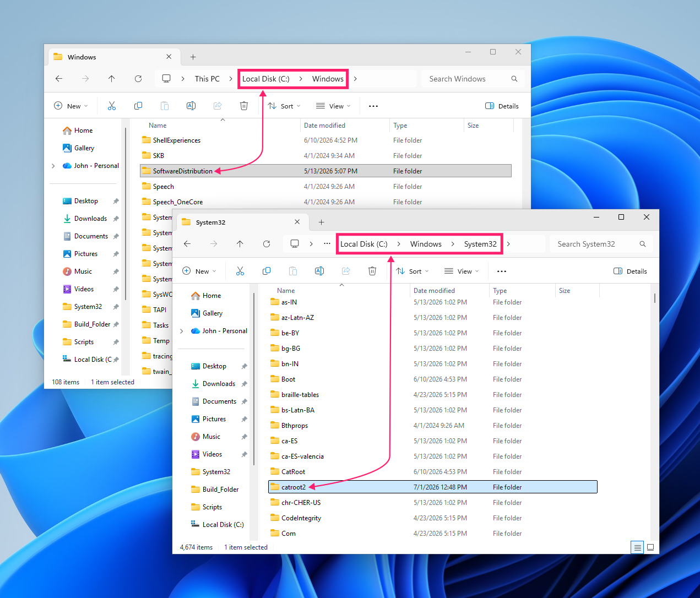The image size is (700, 598).
Task: Add new tab in Windows window
Action: (193, 57)
